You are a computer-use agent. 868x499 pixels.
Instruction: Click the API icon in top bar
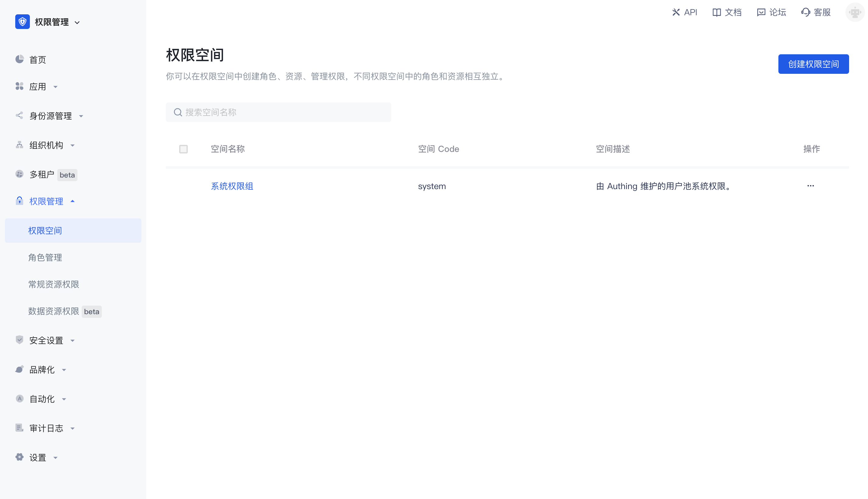pos(676,12)
